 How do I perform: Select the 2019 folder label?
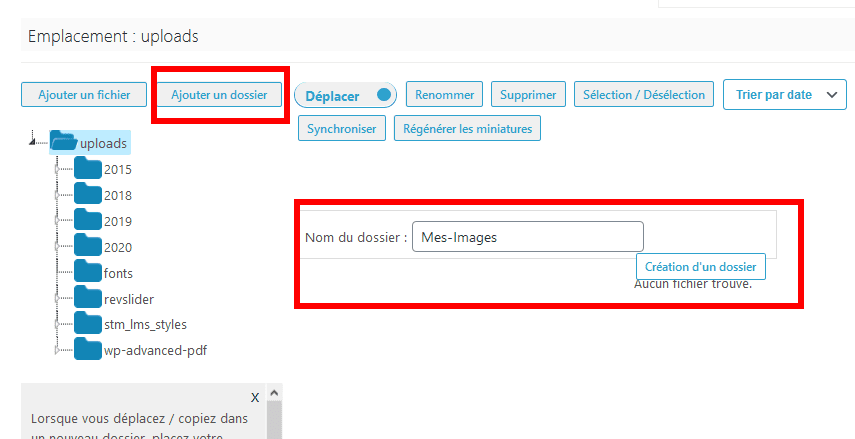[118, 221]
